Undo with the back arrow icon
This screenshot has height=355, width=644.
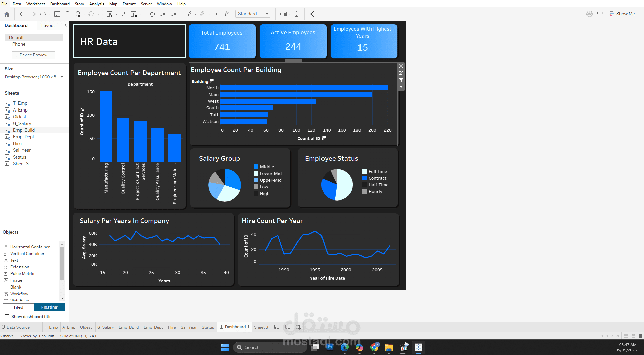pos(22,14)
